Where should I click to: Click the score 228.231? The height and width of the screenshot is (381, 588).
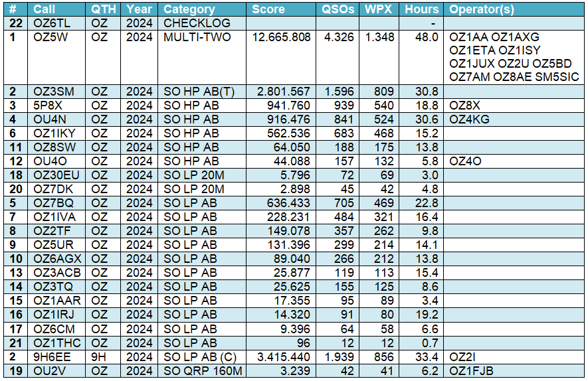tap(288, 217)
